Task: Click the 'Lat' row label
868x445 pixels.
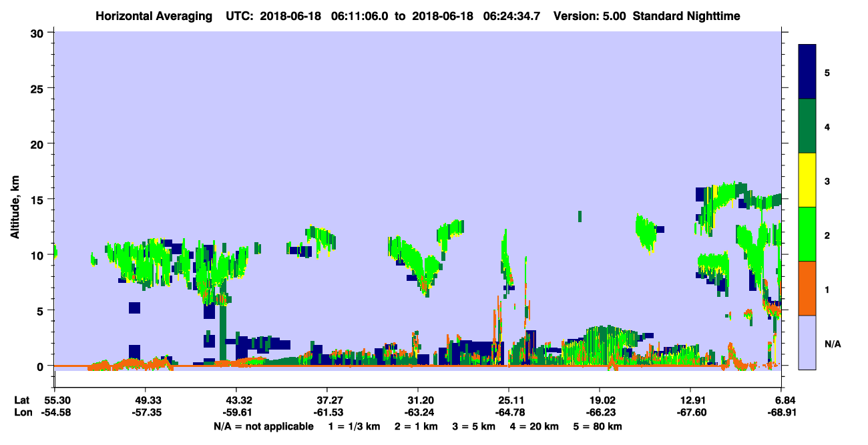Action: [22, 400]
